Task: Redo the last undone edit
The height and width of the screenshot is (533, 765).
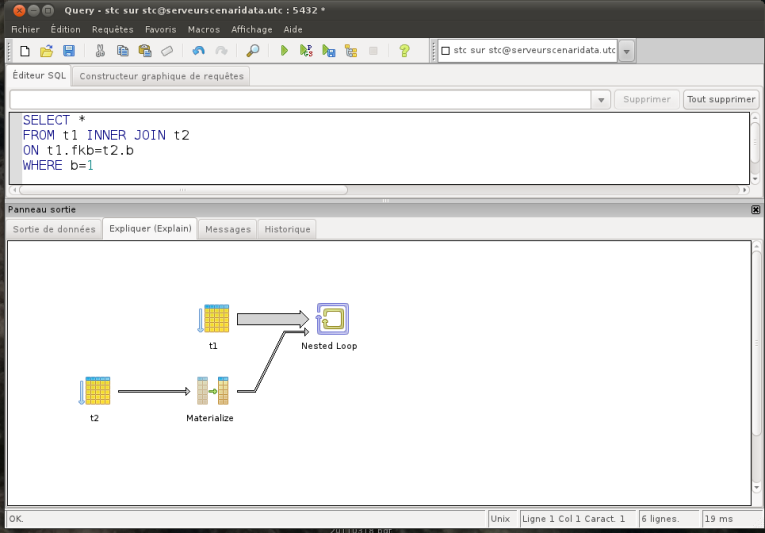Action: point(221,51)
